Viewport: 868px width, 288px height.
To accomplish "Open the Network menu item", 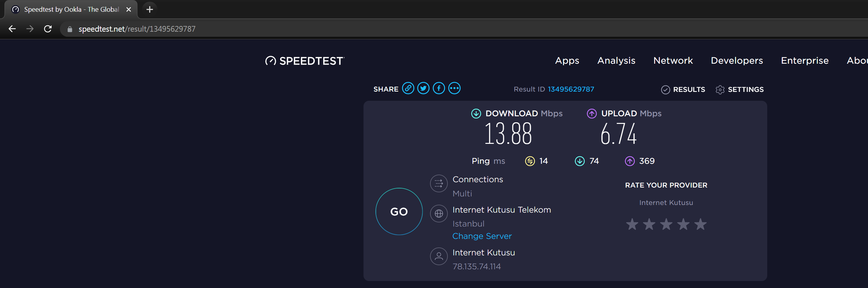I will (x=673, y=61).
